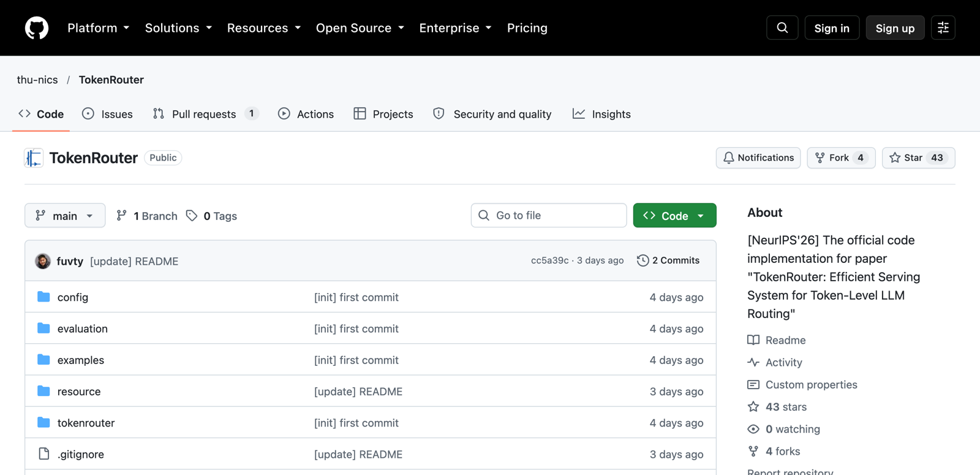The image size is (980, 475).
Task: Click the resource folder icon
Action: coord(43,390)
